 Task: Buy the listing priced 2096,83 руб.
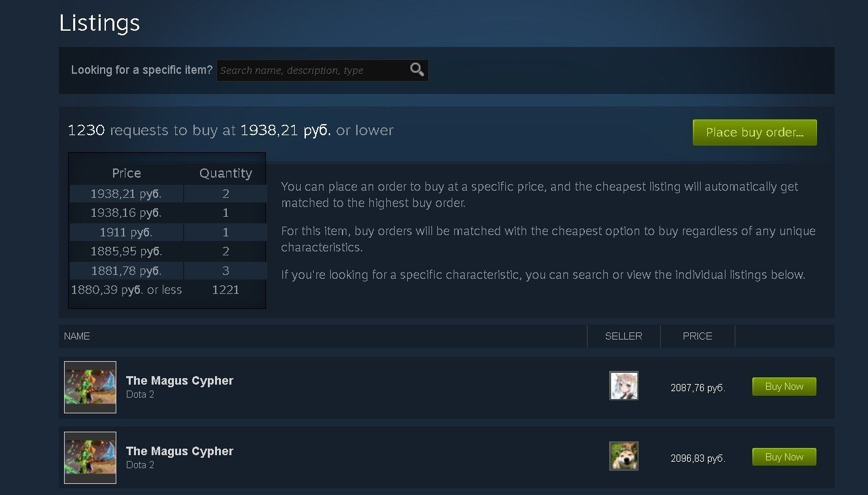click(784, 457)
